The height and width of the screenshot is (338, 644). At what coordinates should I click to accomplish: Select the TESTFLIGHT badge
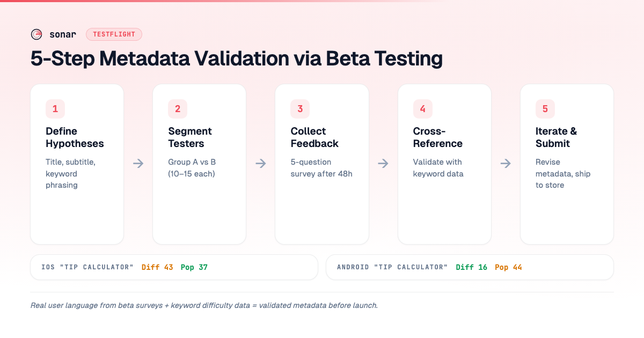coord(114,34)
